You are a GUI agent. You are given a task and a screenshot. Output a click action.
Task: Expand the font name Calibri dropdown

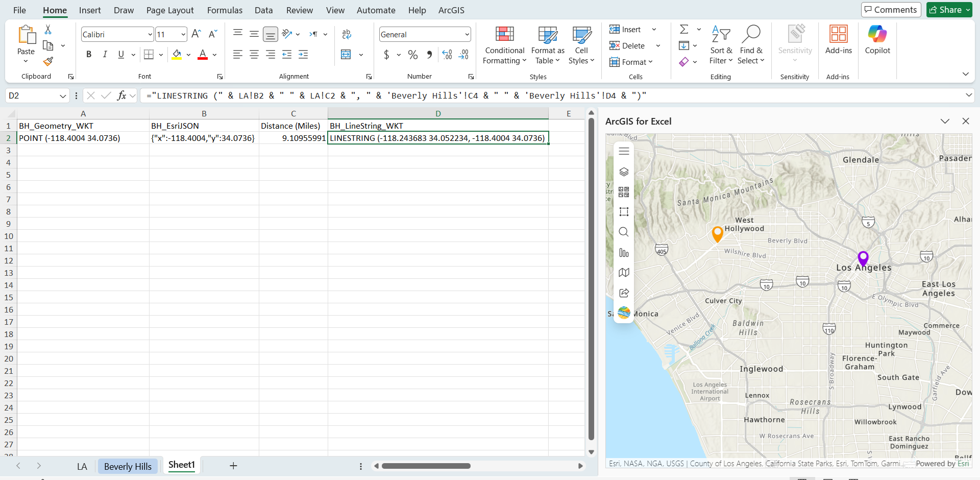click(150, 35)
